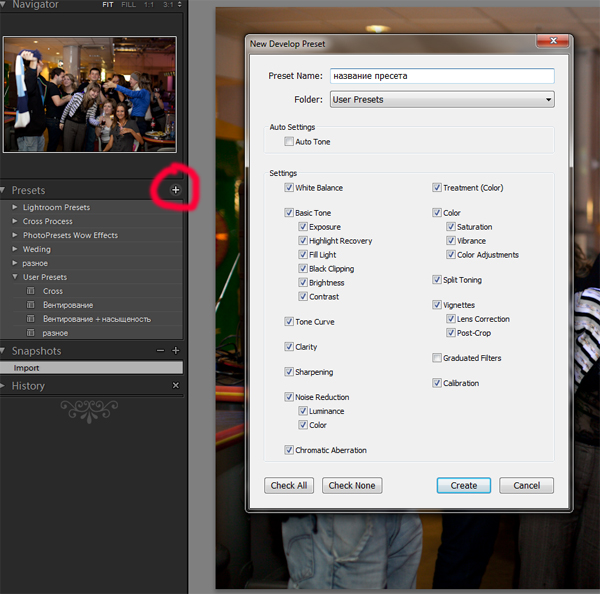Set Navigator zoom to FIT
The image size is (600, 594).
pos(108,5)
